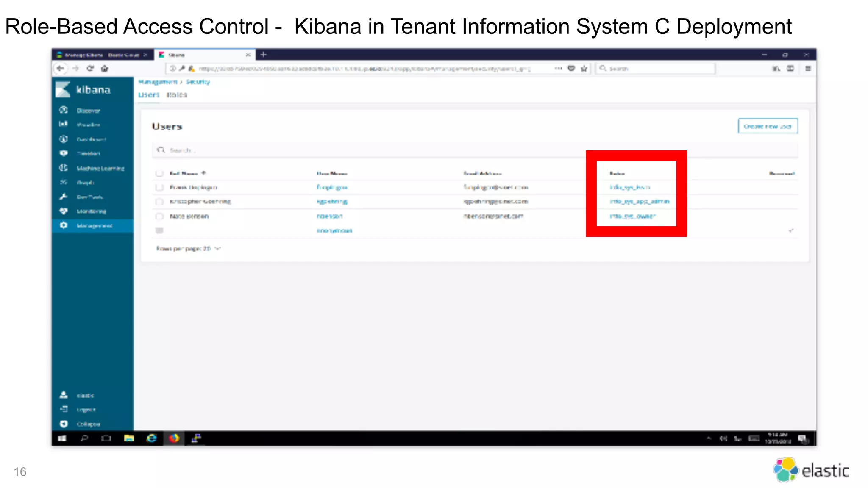This screenshot has width=868, height=488.
Task: Select the Nate Benson row checkbox
Action: point(159,216)
